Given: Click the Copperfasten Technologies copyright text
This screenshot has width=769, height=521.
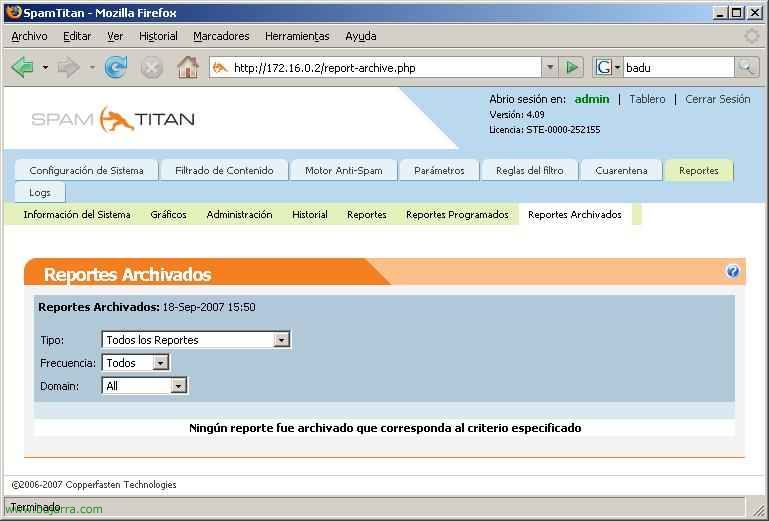Looking at the screenshot, I should pos(94,485).
